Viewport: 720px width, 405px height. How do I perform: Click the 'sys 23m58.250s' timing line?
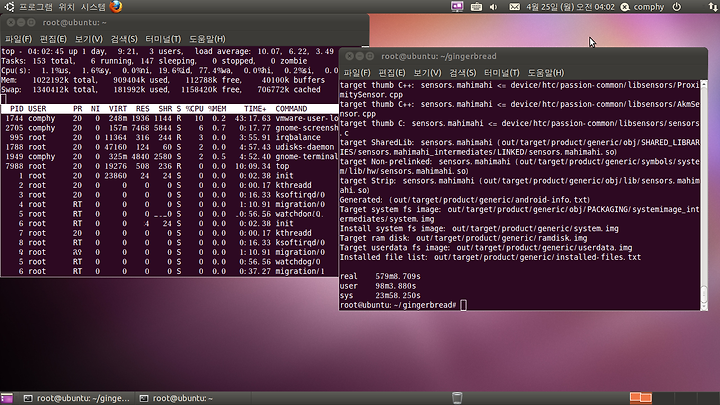point(380,296)
